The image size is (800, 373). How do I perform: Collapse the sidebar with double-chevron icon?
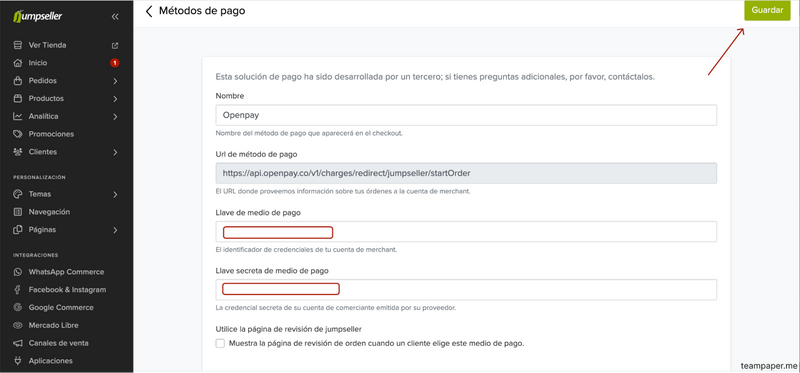pos(115,17)
